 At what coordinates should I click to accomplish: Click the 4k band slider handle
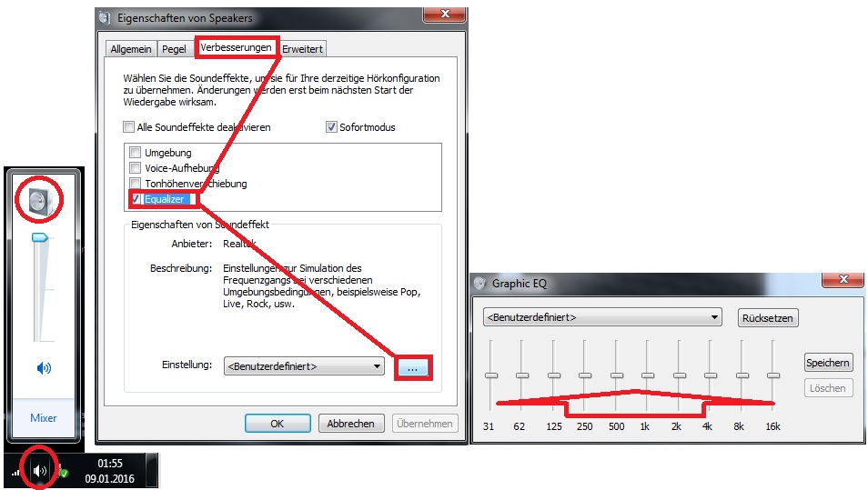[x=711, y=375]
